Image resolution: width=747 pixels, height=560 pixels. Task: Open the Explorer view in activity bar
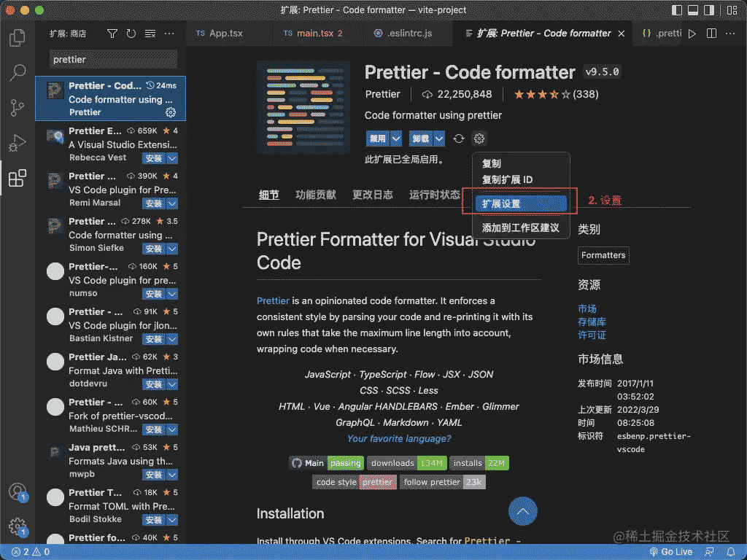(18, 38)
